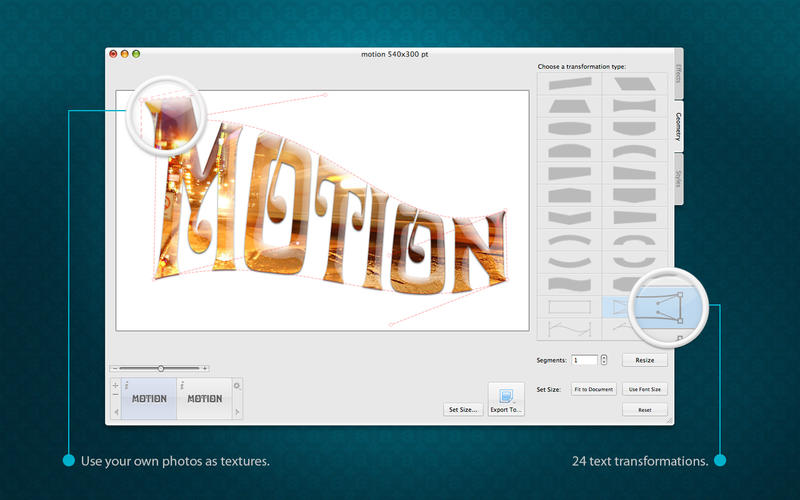Select the plain rectangle outline transformation

point(569,304)
